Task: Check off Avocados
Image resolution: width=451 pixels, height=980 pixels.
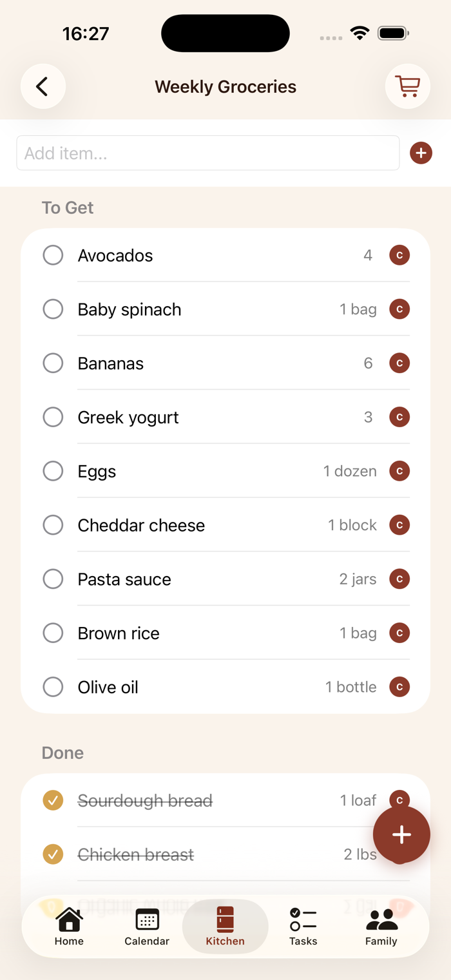Action: pos(53,255)
